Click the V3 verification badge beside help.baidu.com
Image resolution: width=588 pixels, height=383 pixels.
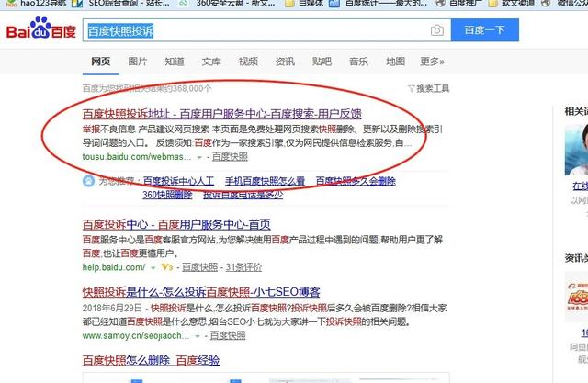[x=166, y=267]
